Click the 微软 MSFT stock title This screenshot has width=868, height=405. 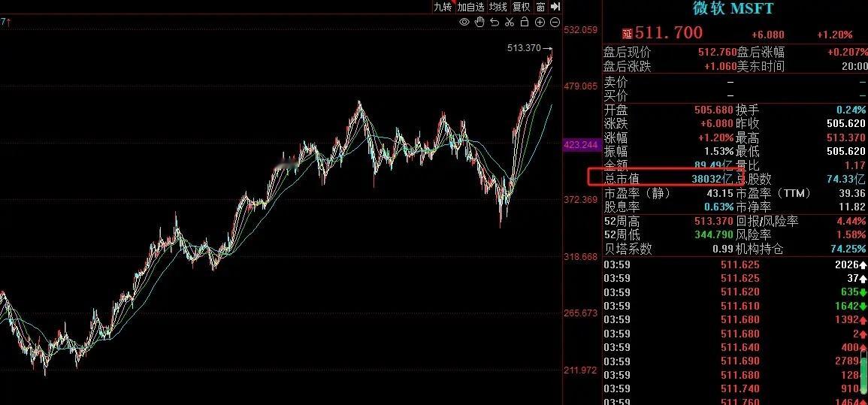coord(733,8)
